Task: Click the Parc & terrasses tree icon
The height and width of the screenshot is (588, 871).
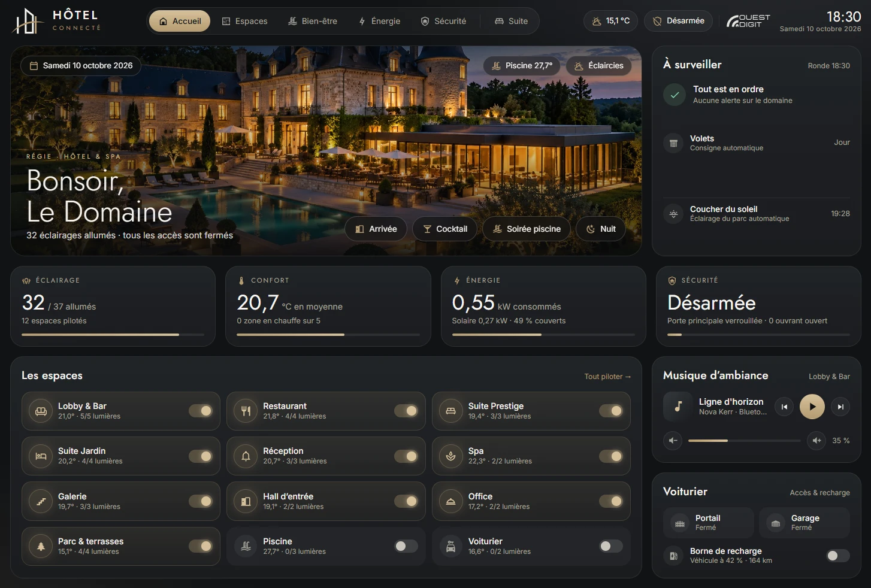Action: (x=41, y=546)
